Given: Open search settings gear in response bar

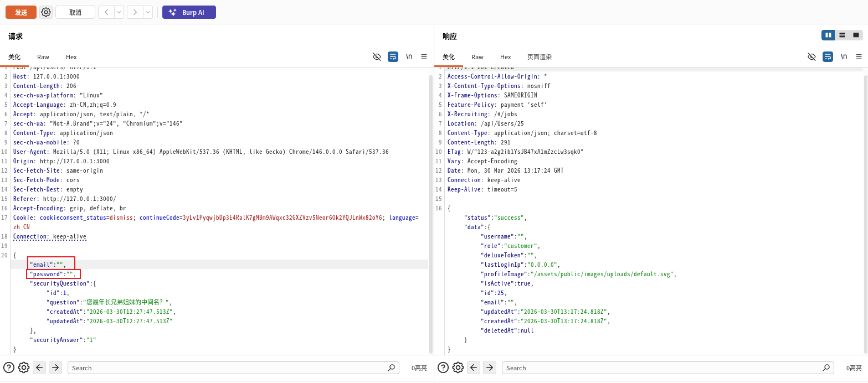Looking at the screenshot, I should coord(458,368).
